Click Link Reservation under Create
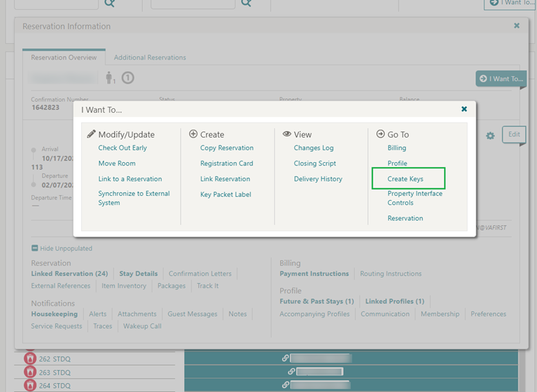The image size is (537, 392). [x=225, y=179]
